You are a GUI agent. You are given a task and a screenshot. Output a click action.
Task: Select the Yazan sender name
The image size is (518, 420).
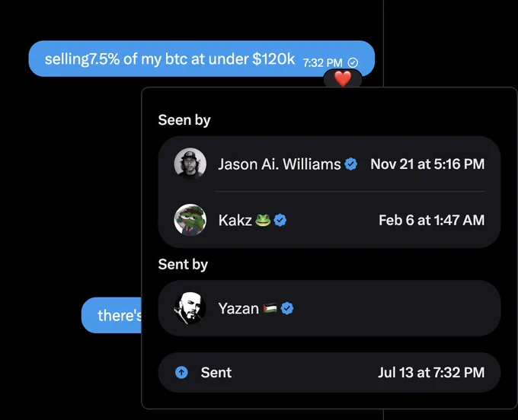coord(238,308)
